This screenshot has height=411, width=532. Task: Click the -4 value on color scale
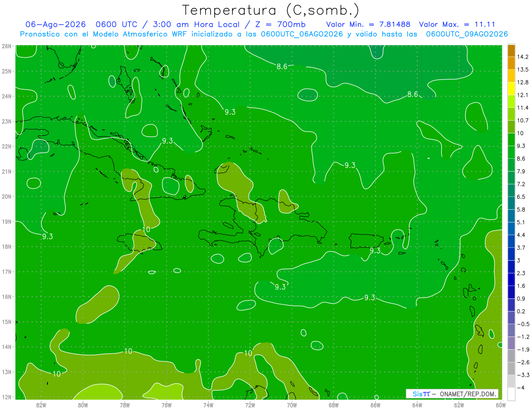coord(521,388)
